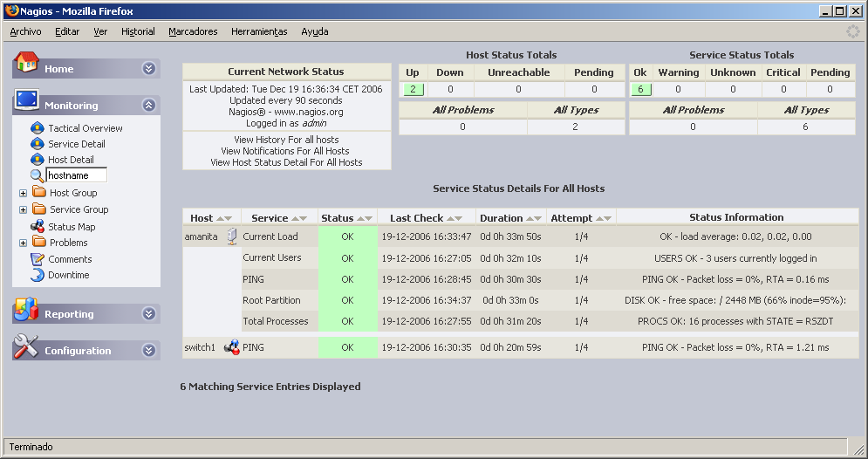868x459 pixels.
Task: Open the Archivo menu
Action: [x=25, y=31]
